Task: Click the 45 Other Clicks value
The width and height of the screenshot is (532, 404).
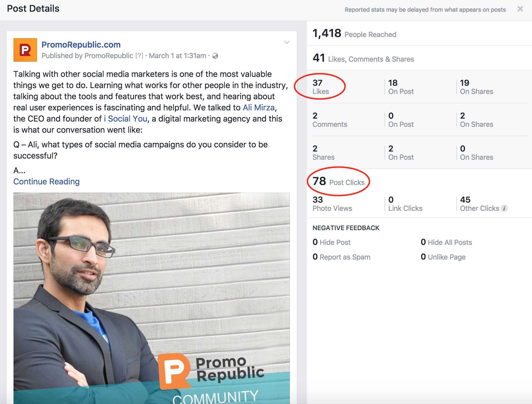Action: [x=480, y=204]
